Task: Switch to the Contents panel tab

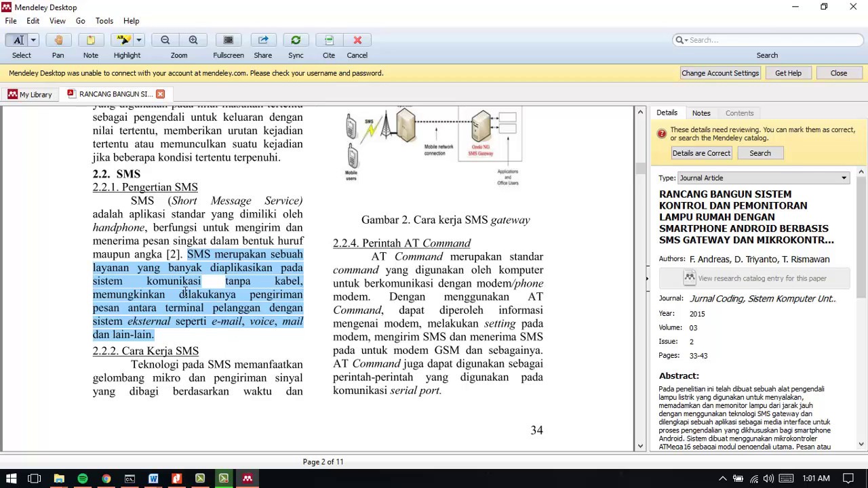Action: (x=739, y=113)
